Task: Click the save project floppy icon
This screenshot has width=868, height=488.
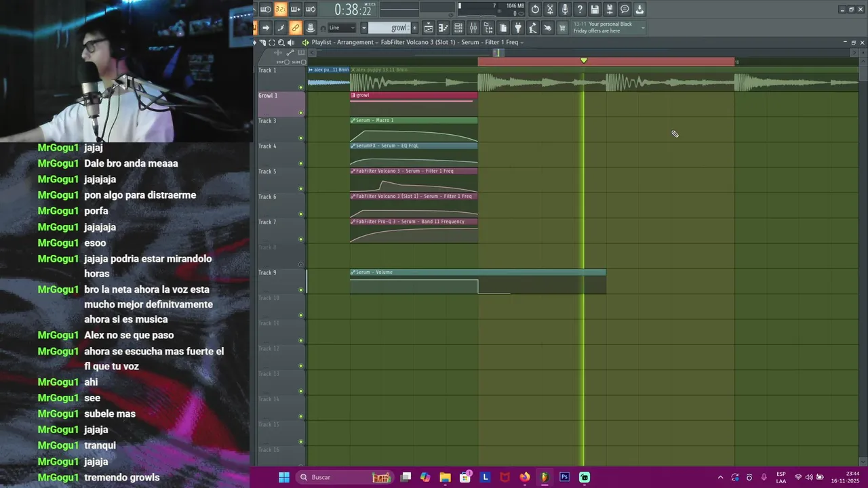Action: click(x=595, y=9)
